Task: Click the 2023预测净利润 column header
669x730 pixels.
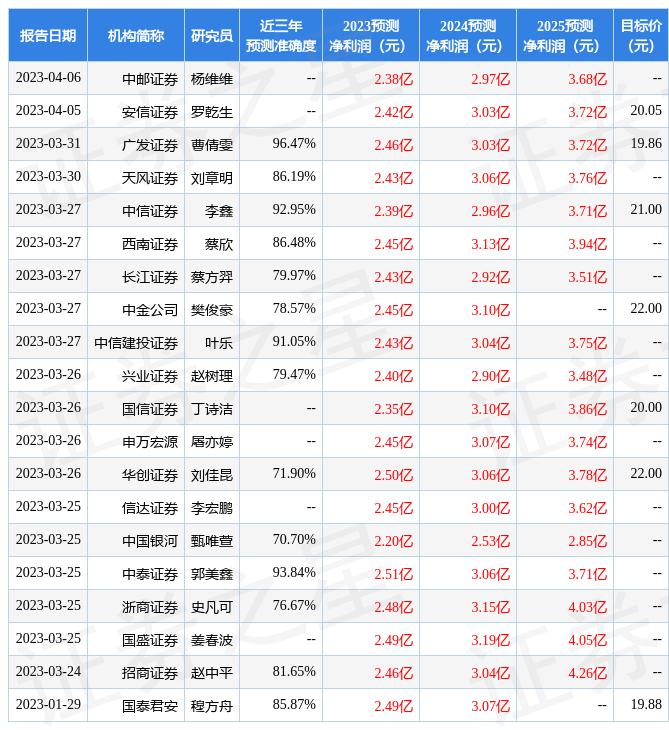Action: tap(371, 35)
